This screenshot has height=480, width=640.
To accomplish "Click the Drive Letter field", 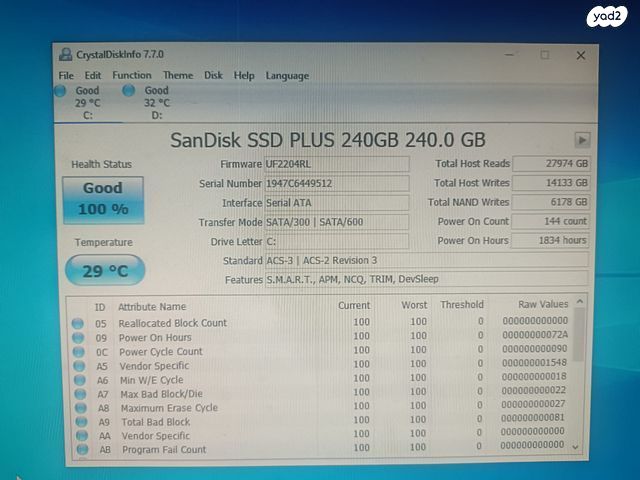I will click(337, 241).
